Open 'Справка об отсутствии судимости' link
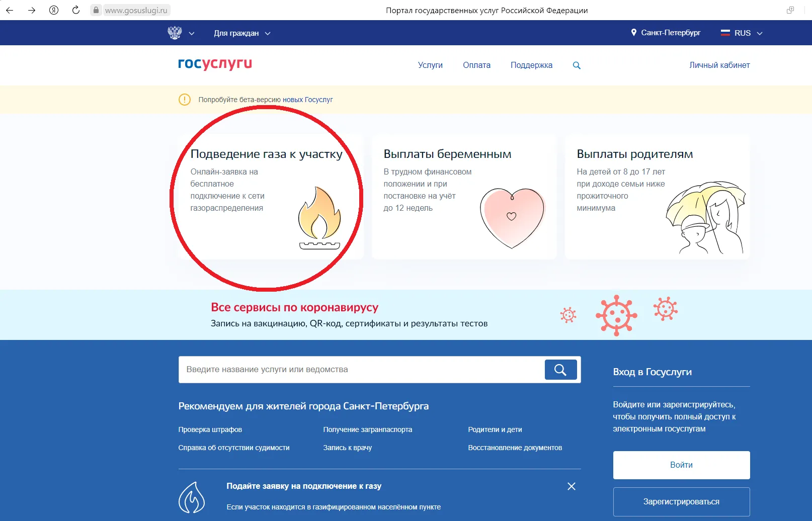This screenshot has height=521, width=812. click(x=233, y=448)
